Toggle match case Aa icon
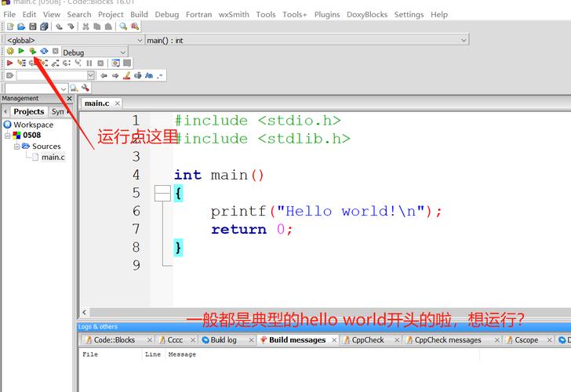571x392 pixels. (149, 75)
